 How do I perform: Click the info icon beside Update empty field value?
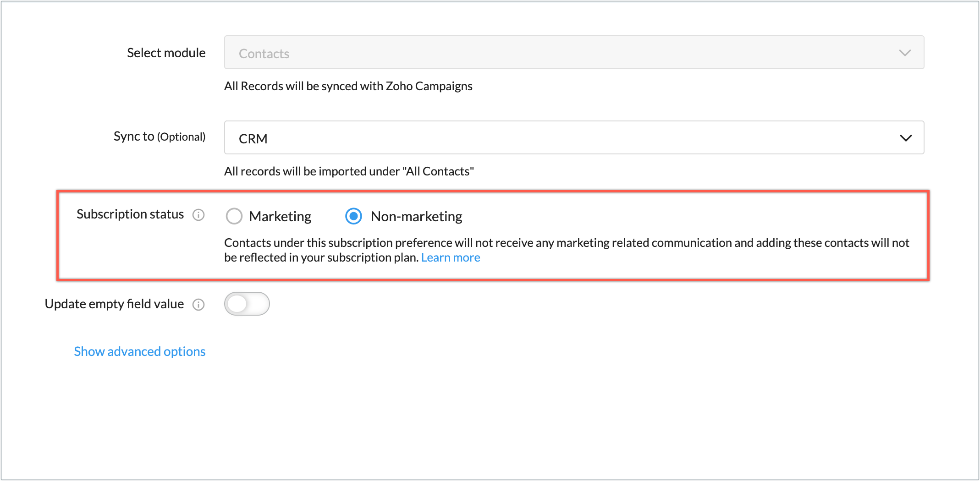[x=198, y=305]
